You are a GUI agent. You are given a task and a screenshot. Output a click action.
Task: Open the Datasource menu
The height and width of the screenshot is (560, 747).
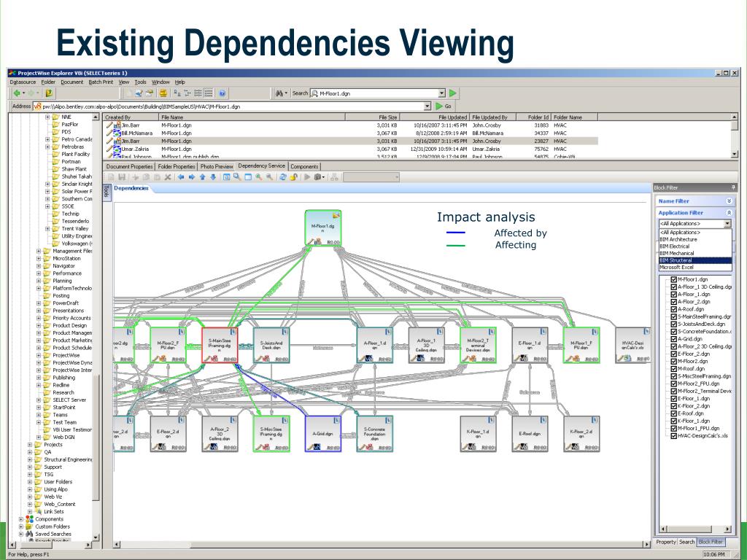(x=23, y=82)
